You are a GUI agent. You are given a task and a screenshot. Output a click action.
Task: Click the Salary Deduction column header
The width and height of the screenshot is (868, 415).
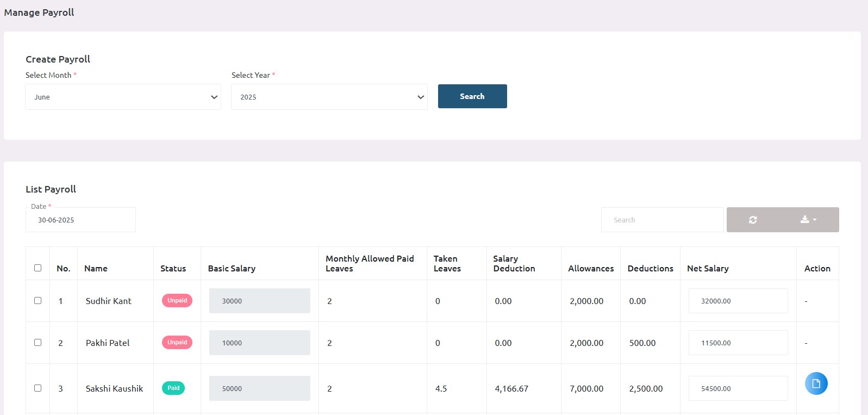[x=514, y=263]
